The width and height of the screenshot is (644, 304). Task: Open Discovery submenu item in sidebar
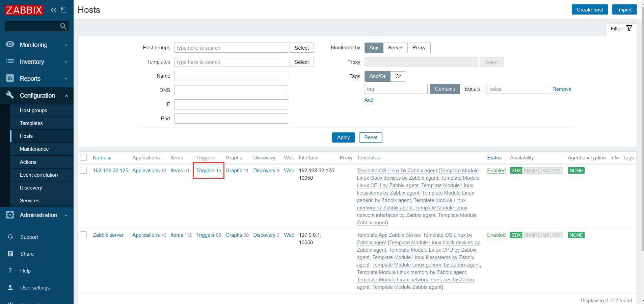(42, 188)
